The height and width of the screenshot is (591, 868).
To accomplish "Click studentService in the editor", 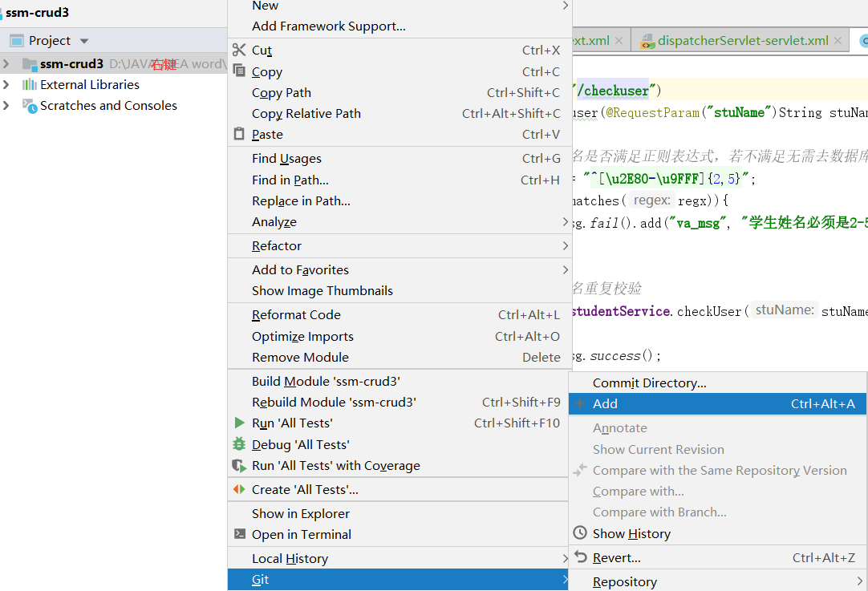I will point(620,312).
